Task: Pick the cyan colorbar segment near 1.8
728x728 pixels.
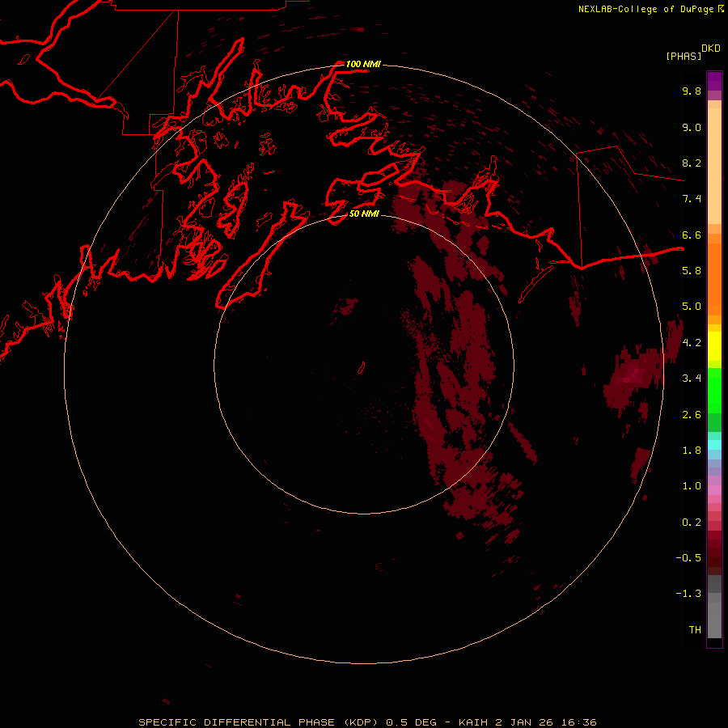Action: pyautogui.click(x=714, y=445)
